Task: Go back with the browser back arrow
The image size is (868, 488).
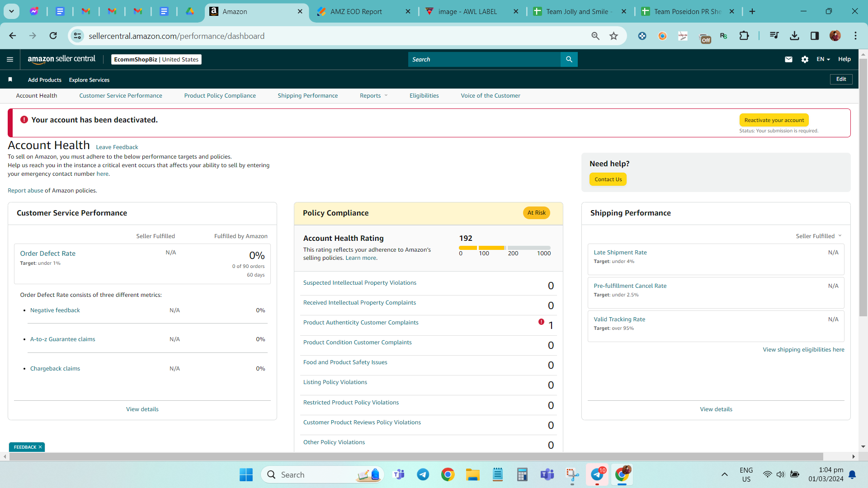Action: click(x=13, y=36)
